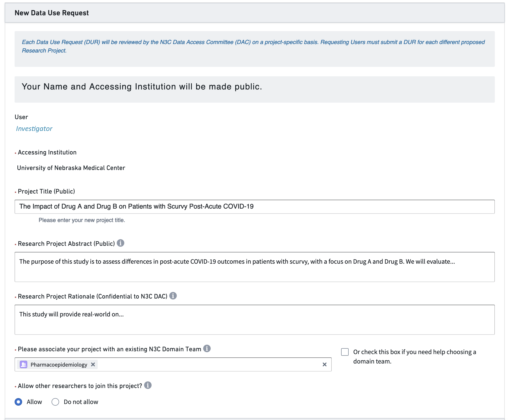The height and width of the screenshot is (420, 508).
Task: Click the Please enter your new project title hint
Action: click(x=82, y=220)
